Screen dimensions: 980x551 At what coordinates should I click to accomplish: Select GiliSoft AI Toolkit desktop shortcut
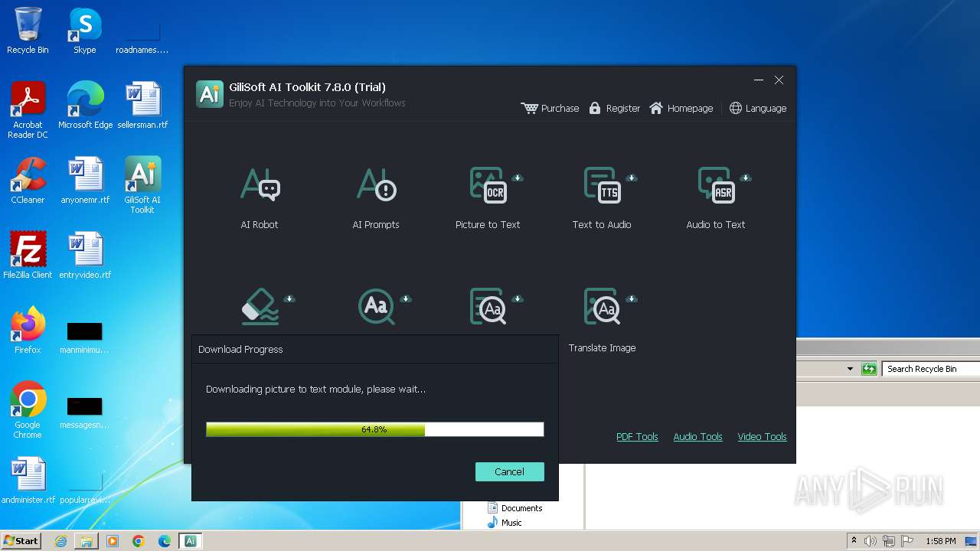(142, 185)
